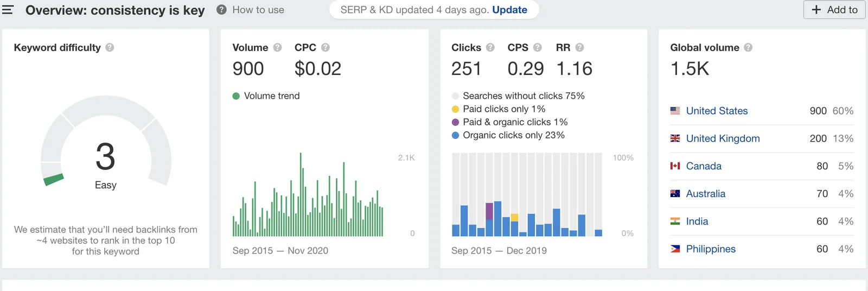Open the hamburger menu icon
Screen dimensions: 868x291
[x=8, y=10]
